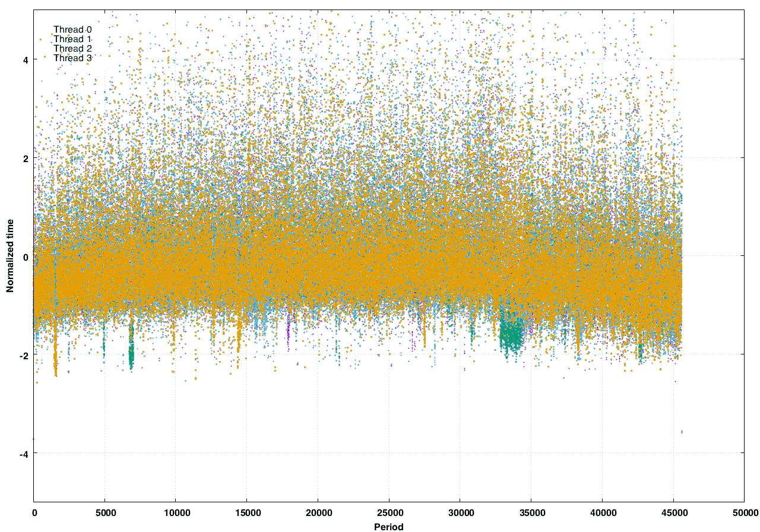The image size is (760, 532).
Task: Click the 'Thread 3' legend entry
Action: point(72,58)
